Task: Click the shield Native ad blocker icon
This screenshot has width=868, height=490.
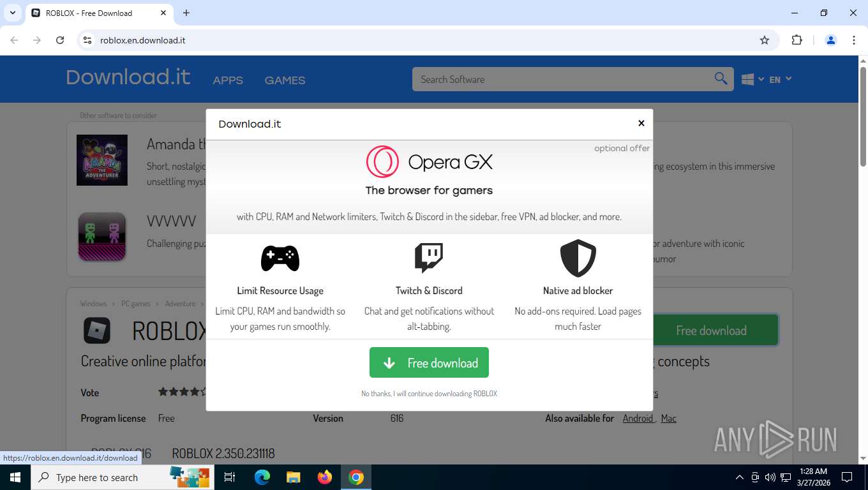Action: (x=578, y=258)
